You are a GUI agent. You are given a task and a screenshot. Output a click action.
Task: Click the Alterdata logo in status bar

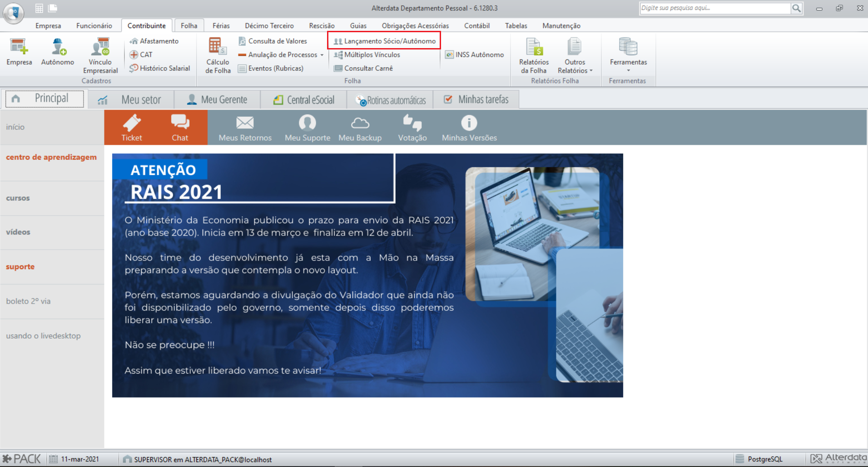click(838, 459)
